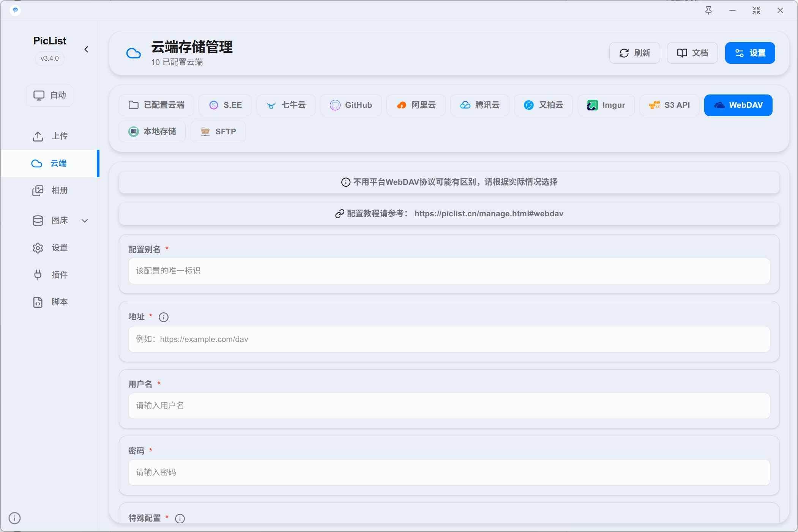Click the v3.4.0 version badge
The width and height of the screenshot is (798, 532).
pos(50,58)
